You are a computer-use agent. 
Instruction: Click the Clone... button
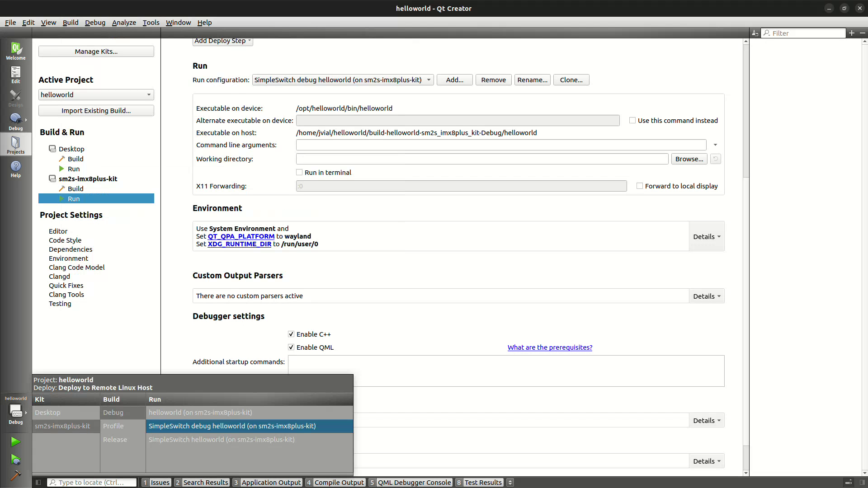pos(571,80)
